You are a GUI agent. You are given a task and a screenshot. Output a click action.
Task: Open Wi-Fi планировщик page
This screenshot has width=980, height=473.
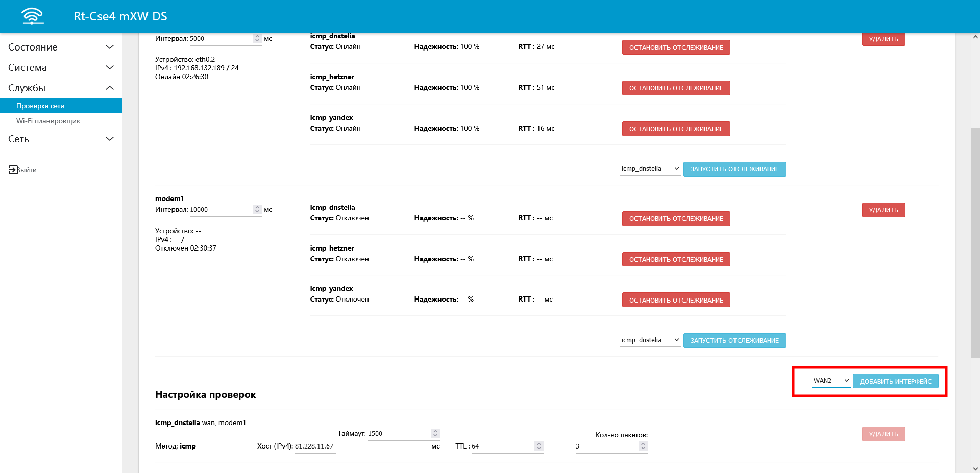[x=48, y=121]
